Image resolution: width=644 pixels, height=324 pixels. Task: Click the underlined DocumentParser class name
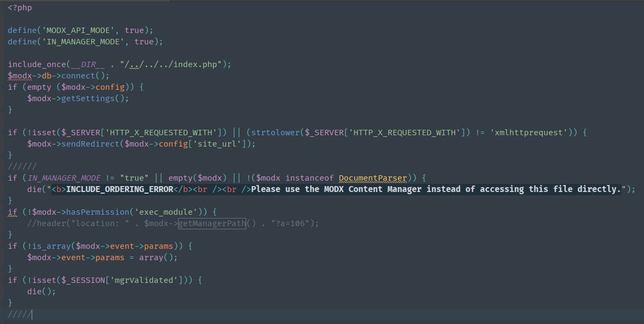pos(373,178)
